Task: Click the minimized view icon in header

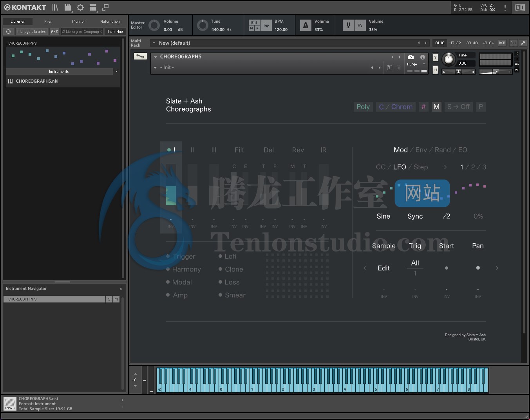Action: [x=105, y=7]
